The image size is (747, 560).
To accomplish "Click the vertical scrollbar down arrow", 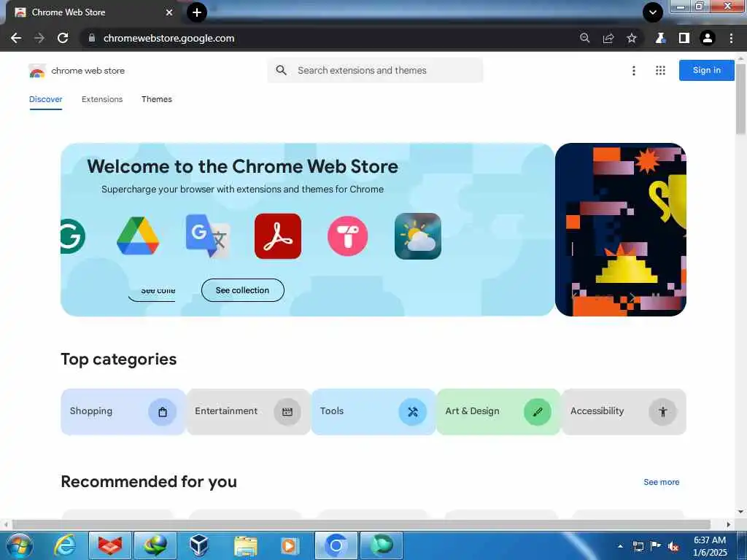I will [740, 512].
